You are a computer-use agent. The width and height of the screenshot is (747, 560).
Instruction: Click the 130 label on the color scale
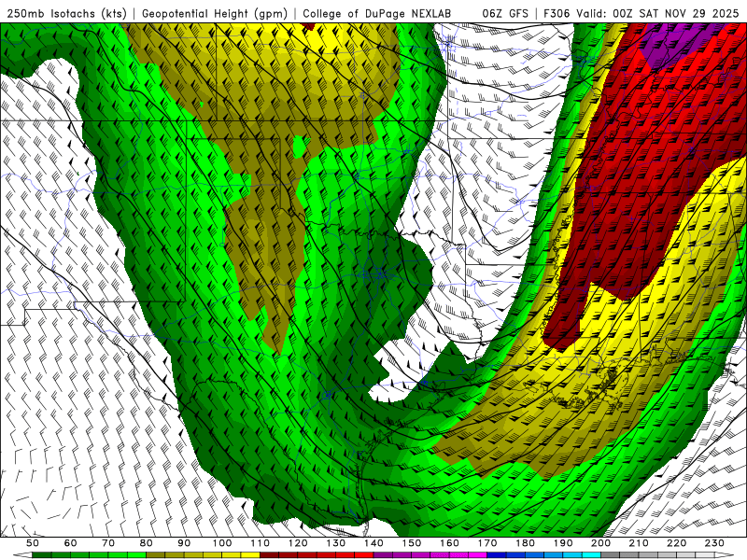point(336,543)
